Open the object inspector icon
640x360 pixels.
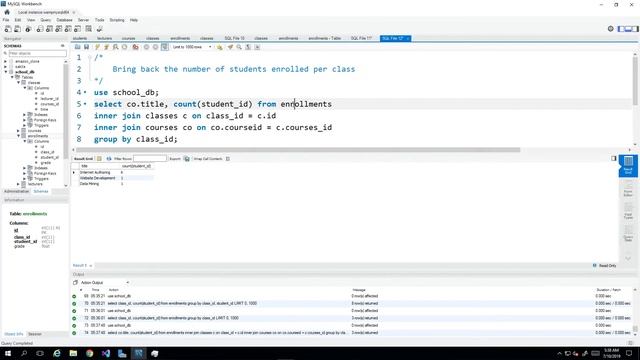click(28, 29)
